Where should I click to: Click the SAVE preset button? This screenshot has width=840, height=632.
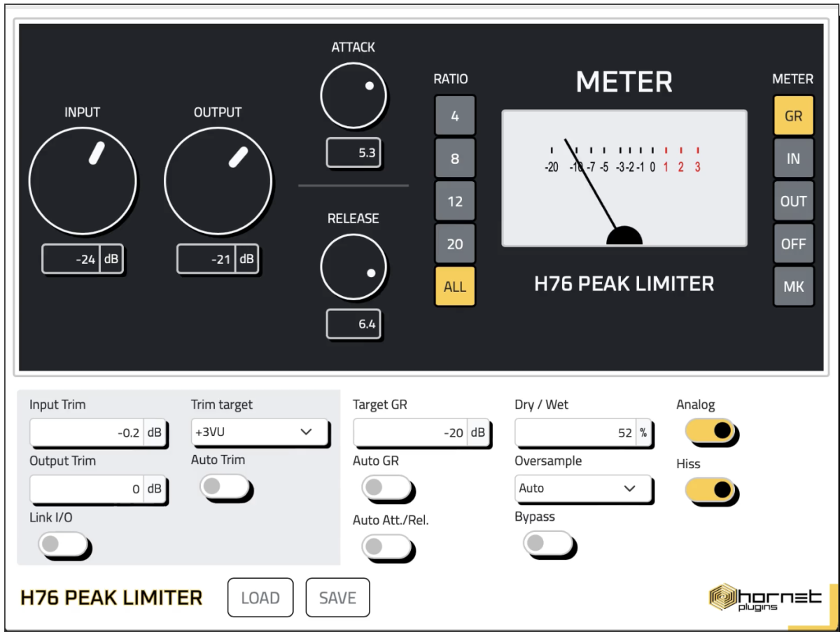(x=337, y=598)
